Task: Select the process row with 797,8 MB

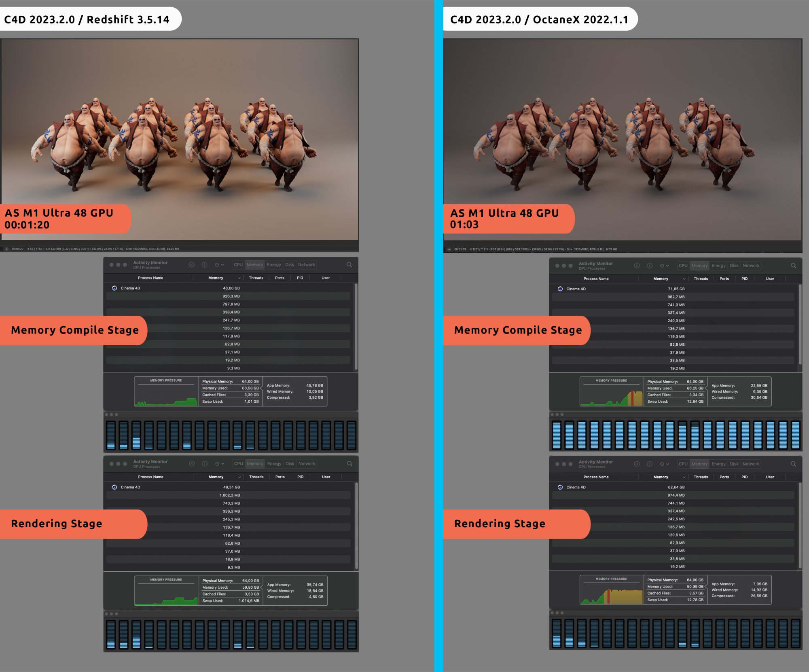Action: coord(228,304)
